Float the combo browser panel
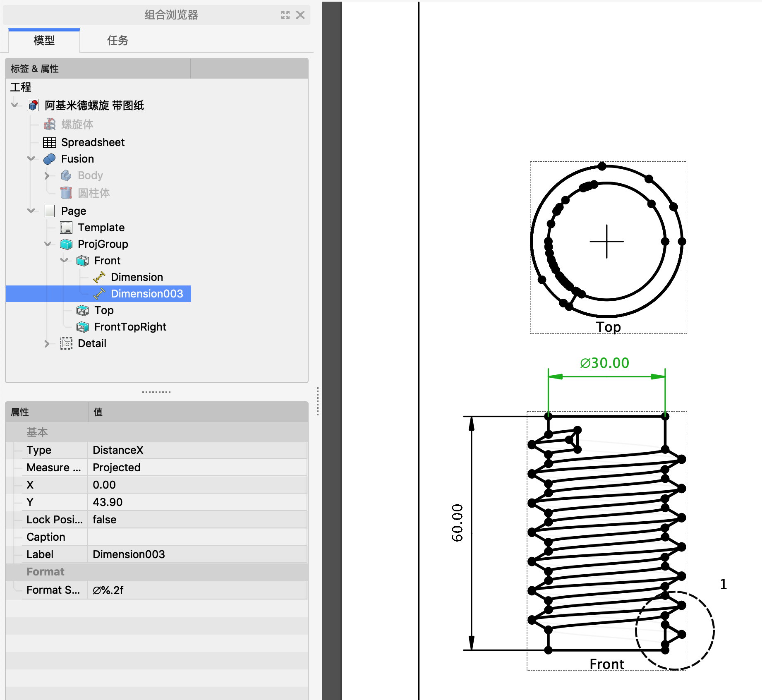Screen dimensions: 762x700 coord(285,15)
